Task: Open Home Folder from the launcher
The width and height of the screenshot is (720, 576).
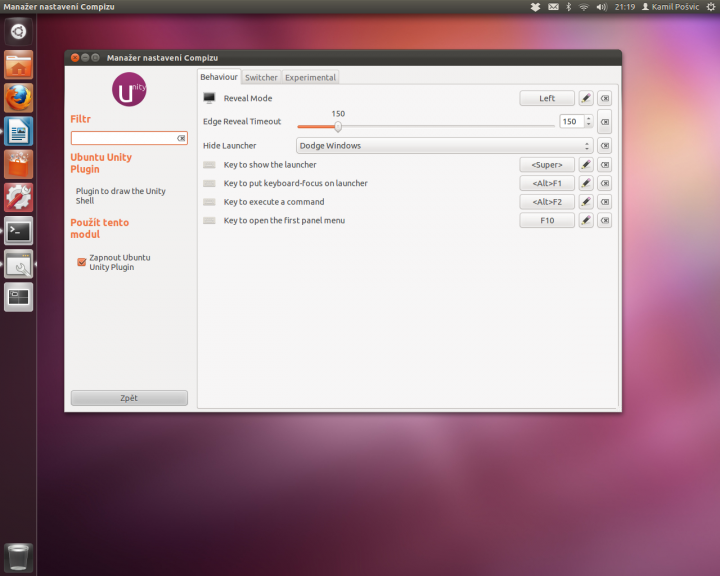Action: 18,65
